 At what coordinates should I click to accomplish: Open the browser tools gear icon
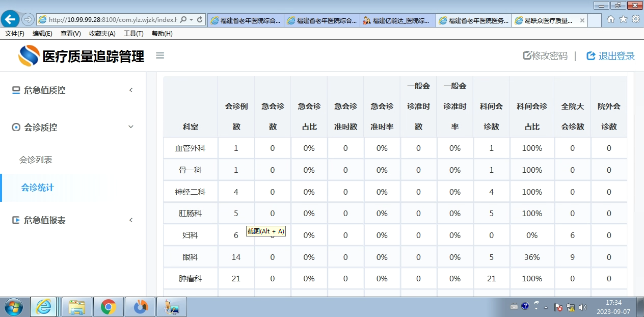[635, 19]
